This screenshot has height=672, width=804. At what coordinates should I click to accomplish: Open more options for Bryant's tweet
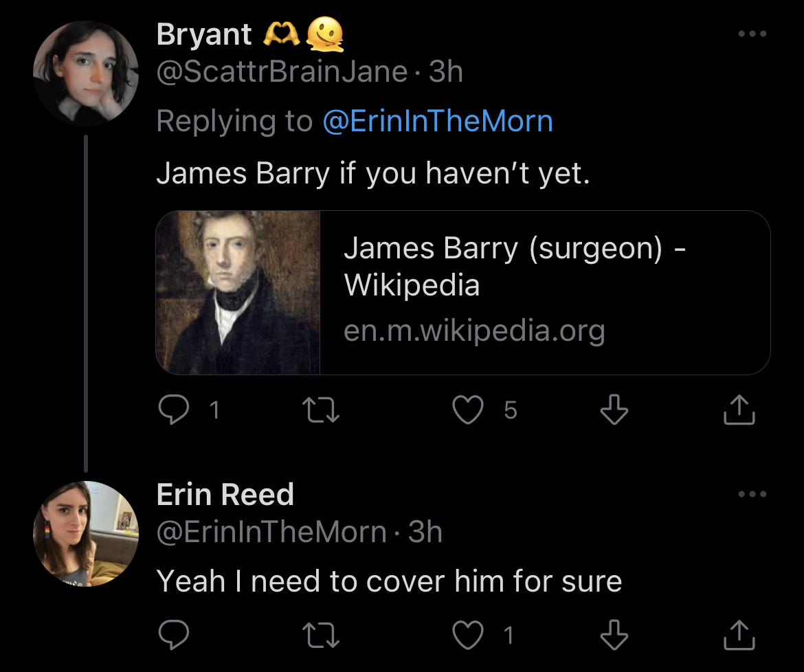coord(752,34)
